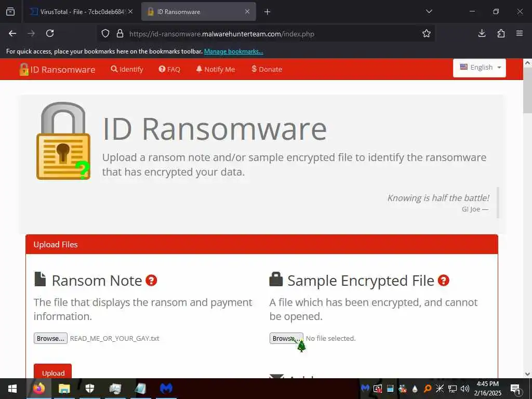Open a new browser tab
The height and width of the screenshot is (399, 532).
click(x=268, y=12)
